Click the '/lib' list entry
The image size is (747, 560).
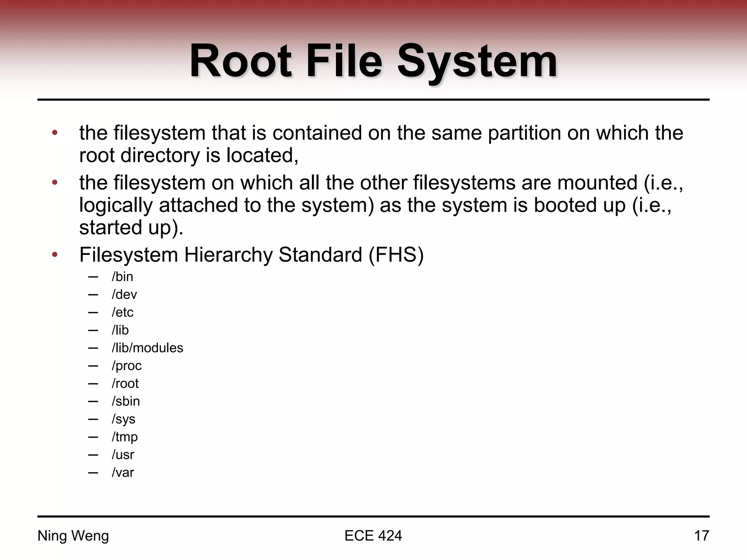120,330
